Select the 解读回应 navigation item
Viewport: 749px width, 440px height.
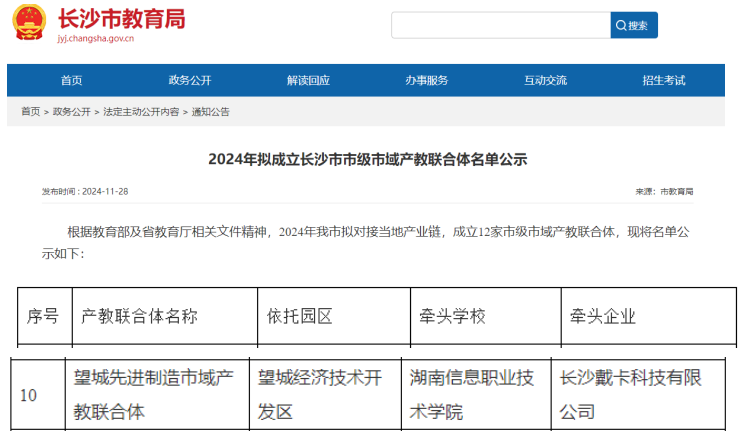(x=307, y=80)
